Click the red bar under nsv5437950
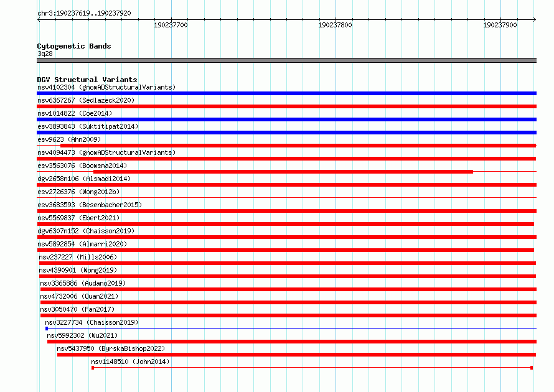 click(x=296, y=355)
